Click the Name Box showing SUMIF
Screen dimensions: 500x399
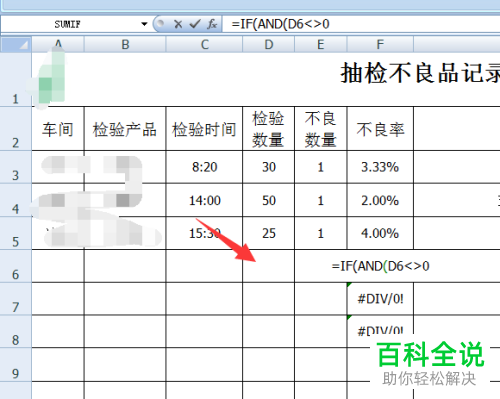pos(68,24)
